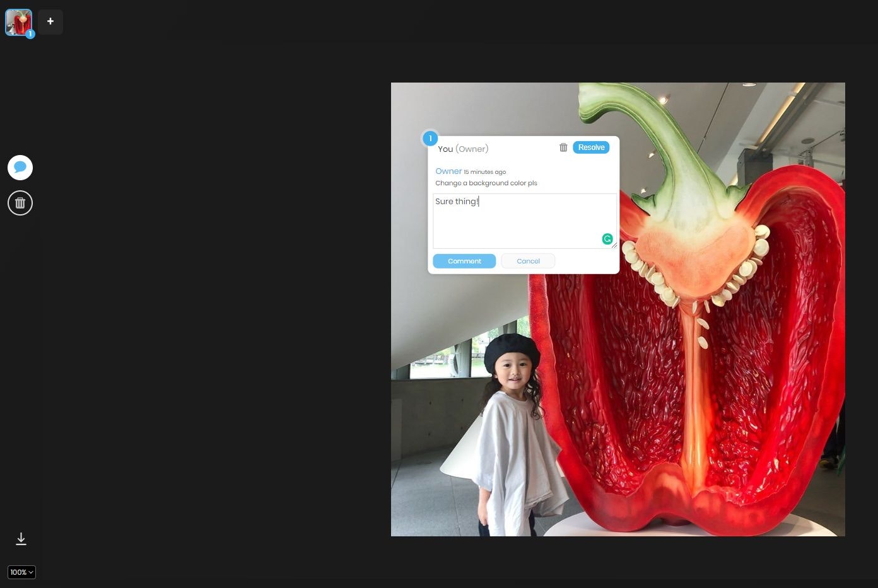This screenshot has width=878, height=588.
Task: Download the pepper image via the download icon
Action: click(21, 539)
